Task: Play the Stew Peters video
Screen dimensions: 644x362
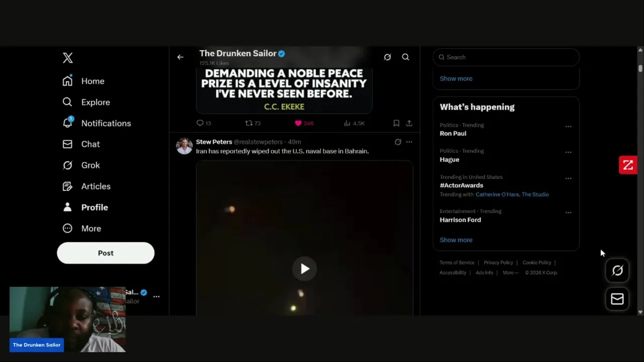Action: (304, 269)
